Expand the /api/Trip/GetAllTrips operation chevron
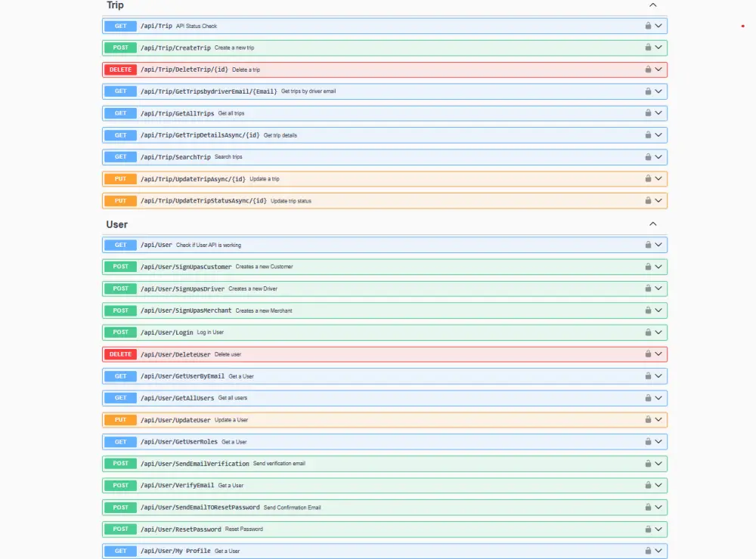756x559 pixels. point(657,113)
